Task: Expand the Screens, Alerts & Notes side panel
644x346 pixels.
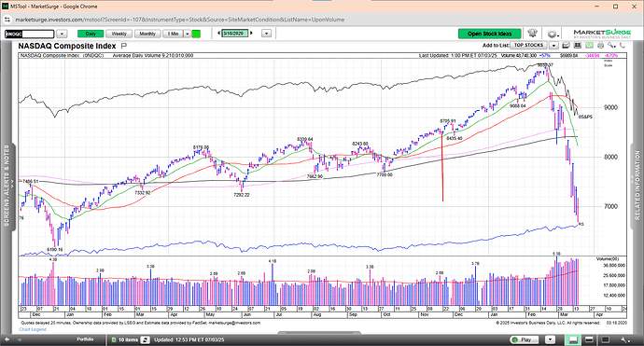Action: click(x=7, y=186)
